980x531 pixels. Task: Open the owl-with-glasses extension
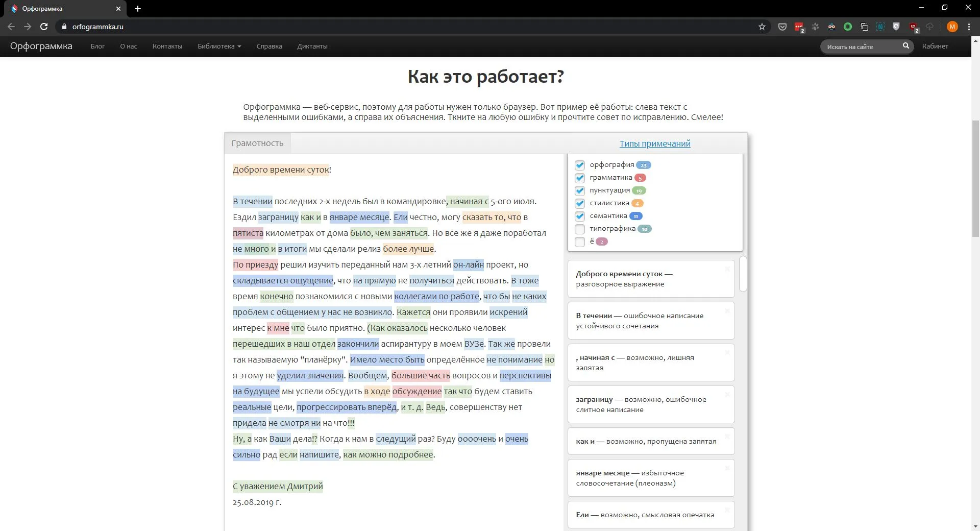click(831, 27)
